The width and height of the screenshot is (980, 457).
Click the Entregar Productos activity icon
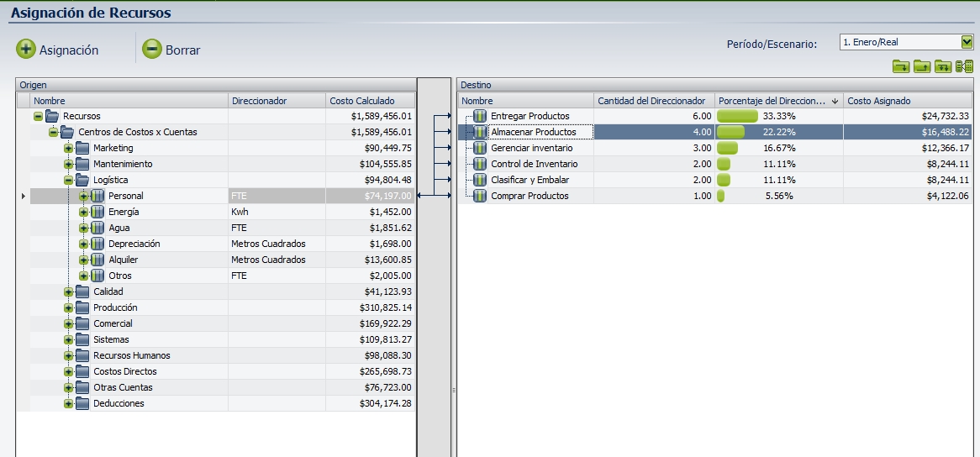click(480, 116)
